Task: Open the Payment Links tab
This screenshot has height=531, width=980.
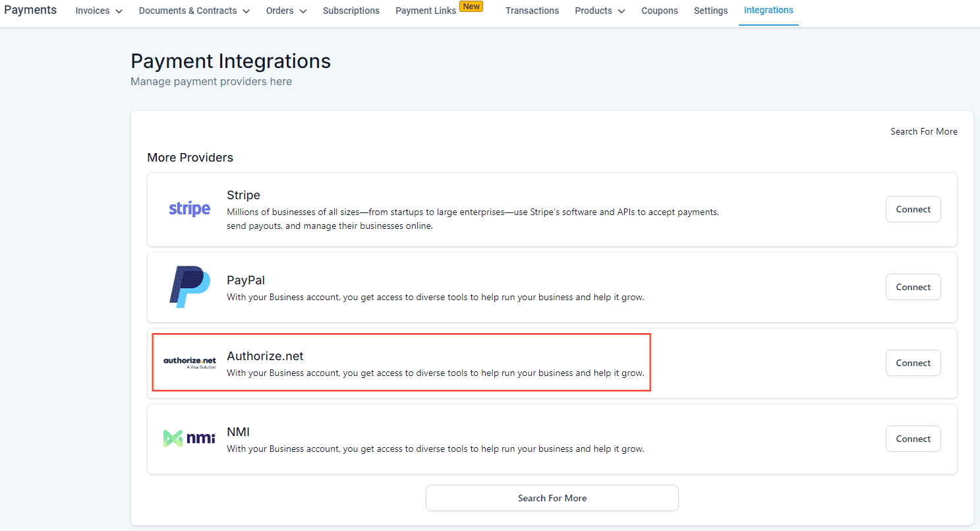Action: [426, 11]
